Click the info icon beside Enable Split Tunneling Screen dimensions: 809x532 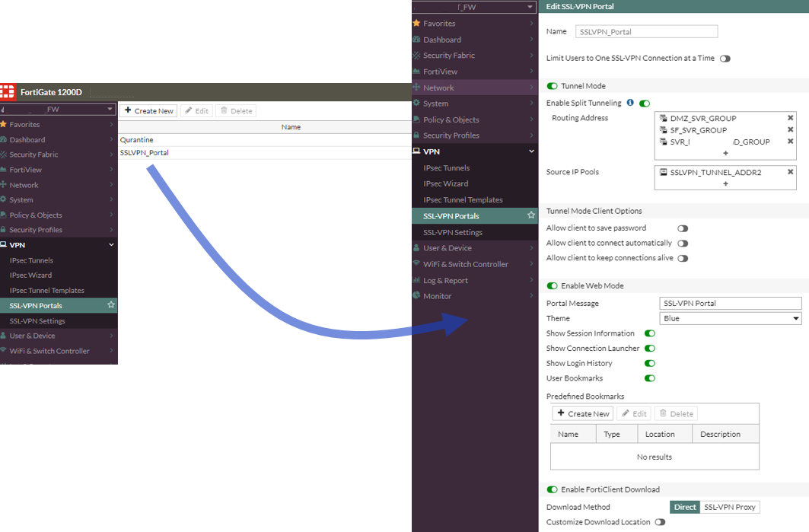click(630, 103)
